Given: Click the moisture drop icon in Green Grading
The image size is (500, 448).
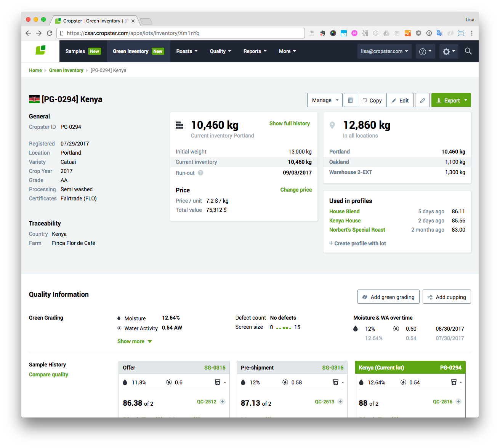Looking at the screenshot, I should click(x=119, y=318).
